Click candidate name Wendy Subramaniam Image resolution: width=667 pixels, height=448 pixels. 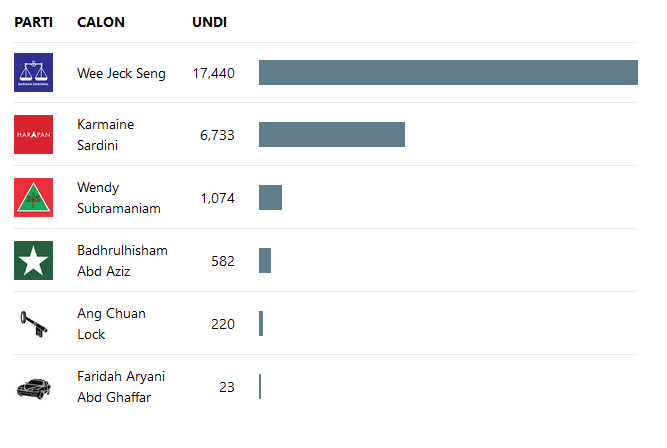[x=118, y=198]
